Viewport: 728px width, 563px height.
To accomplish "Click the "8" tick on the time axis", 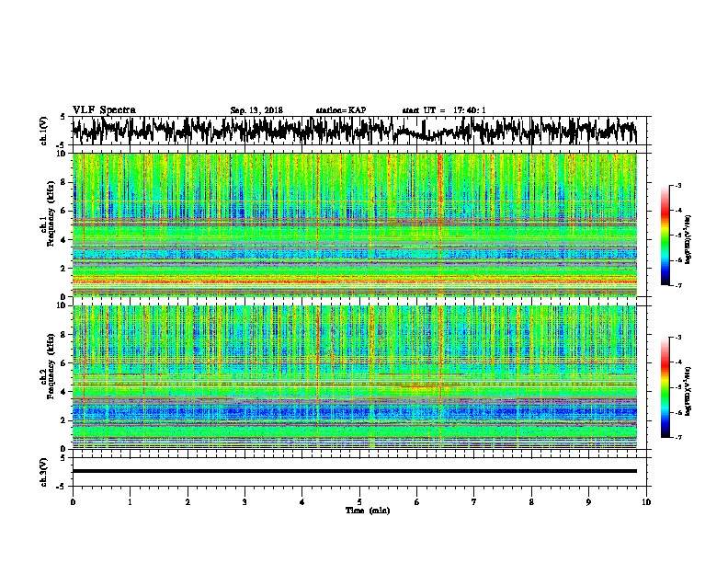I will (x=531, y=501).
